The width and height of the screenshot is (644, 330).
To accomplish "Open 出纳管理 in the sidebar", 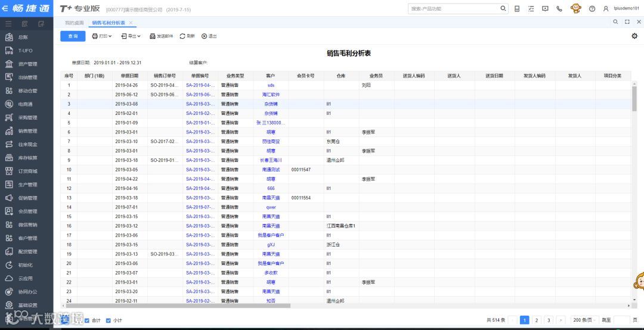I will pyautogui.click(x=26, y=77).
